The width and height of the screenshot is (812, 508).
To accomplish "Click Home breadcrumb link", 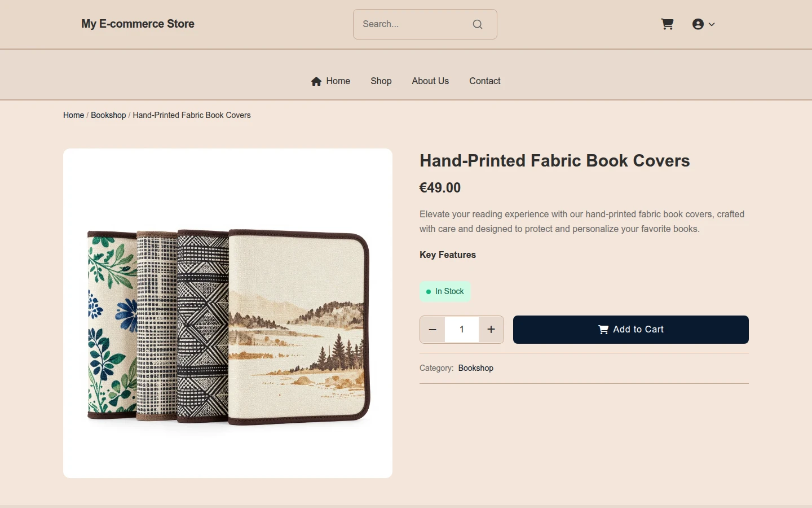I will point(73,115).
